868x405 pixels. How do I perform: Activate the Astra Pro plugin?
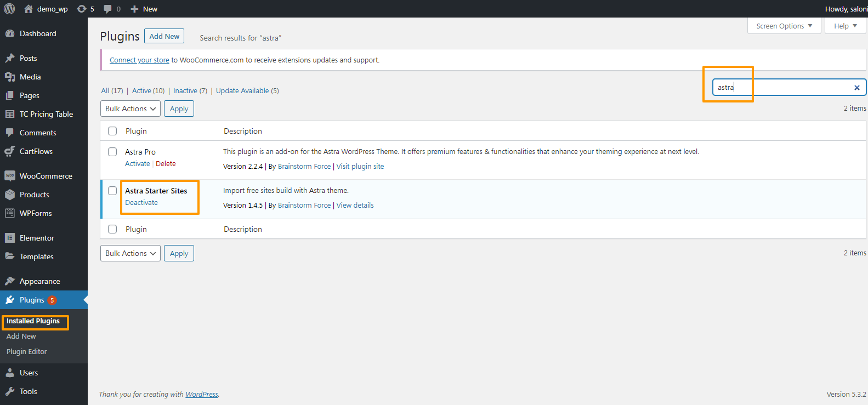138,164
